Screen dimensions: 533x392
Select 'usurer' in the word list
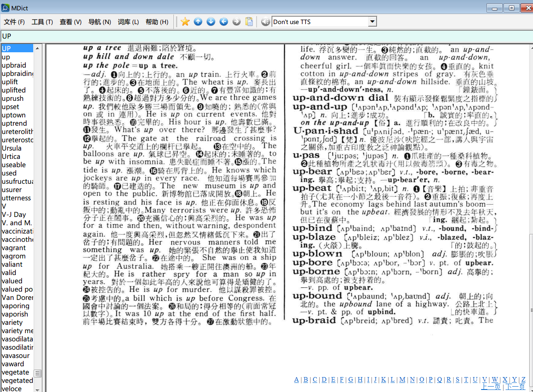click(12, 190)
